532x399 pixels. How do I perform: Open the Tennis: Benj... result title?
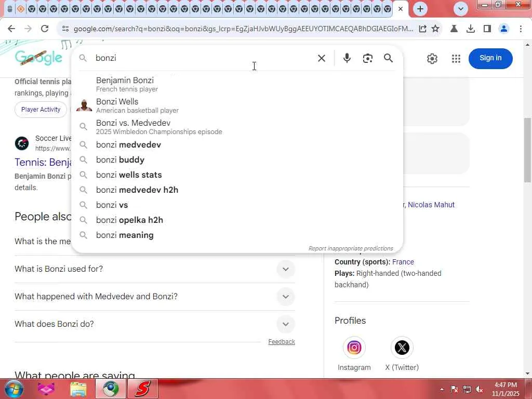pos(43,162)
